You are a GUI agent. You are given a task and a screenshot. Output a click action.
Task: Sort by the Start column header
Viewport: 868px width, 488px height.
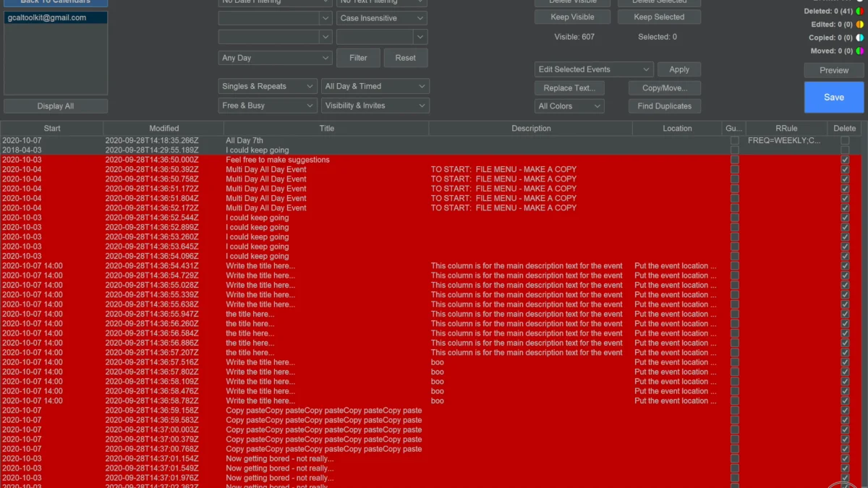tap(52, 129)
